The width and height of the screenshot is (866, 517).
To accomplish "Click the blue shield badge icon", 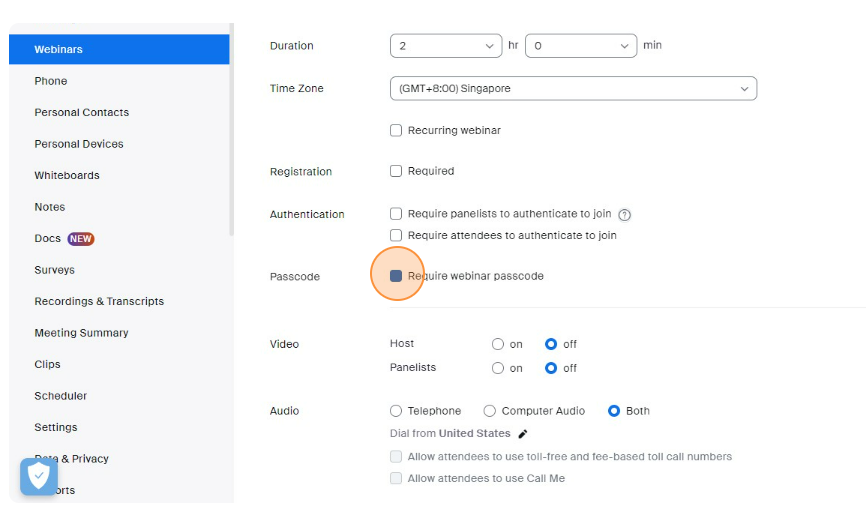I will click(39, 477).
